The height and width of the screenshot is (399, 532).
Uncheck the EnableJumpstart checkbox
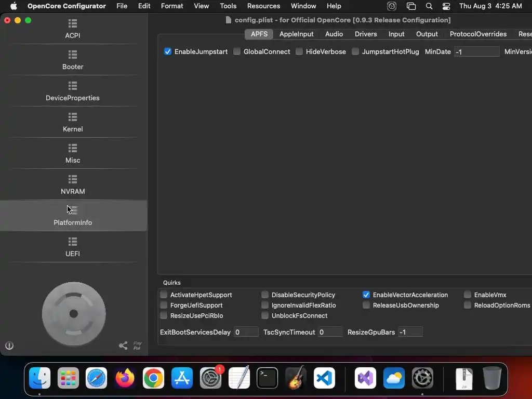(168, 51)
